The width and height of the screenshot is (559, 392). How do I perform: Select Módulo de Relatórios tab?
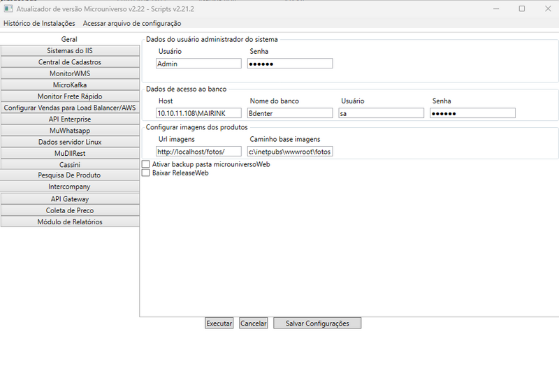70,222
